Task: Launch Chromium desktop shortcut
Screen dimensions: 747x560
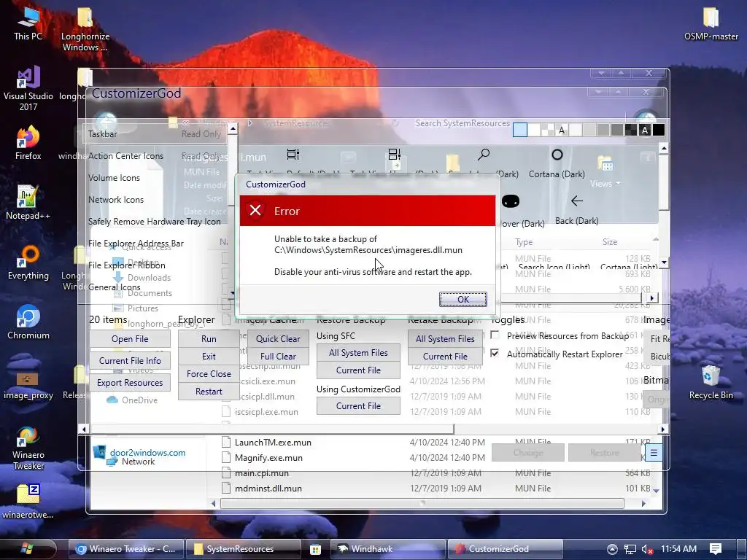Action: tap(28, 322)
